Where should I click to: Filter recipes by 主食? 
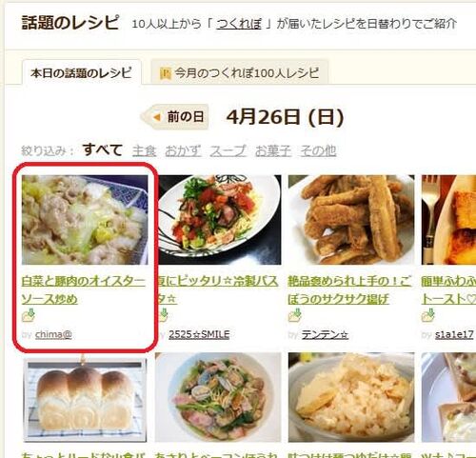coord(144,150)
